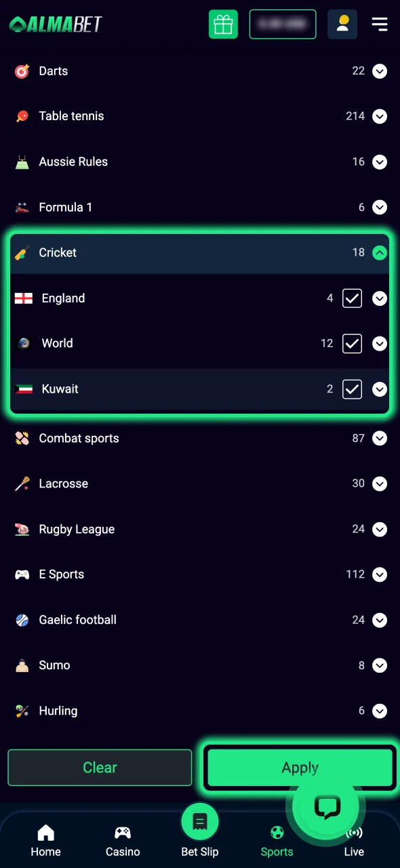Collapse the Cricket category
The width and height of the screenshot is (400, 868).
pyautogui.click(x=380, y=252)
